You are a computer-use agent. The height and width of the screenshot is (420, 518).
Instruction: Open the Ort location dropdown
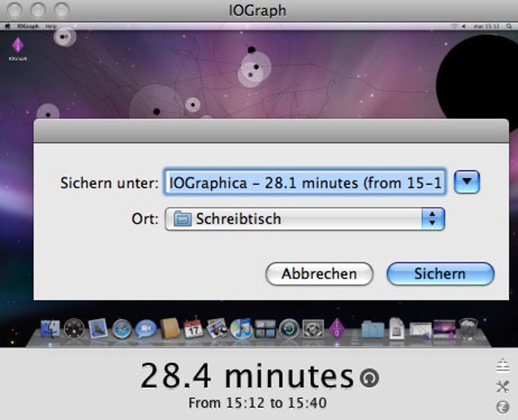[305, 218]
